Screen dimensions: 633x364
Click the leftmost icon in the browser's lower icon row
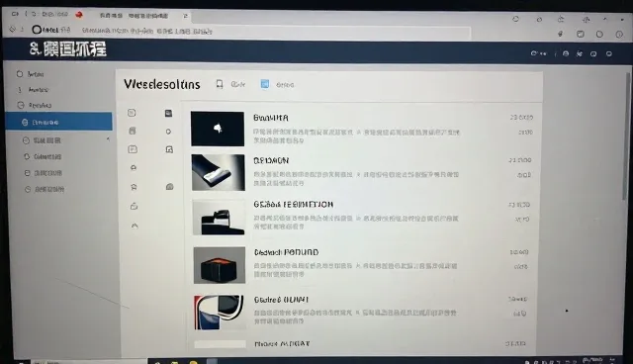561,34
